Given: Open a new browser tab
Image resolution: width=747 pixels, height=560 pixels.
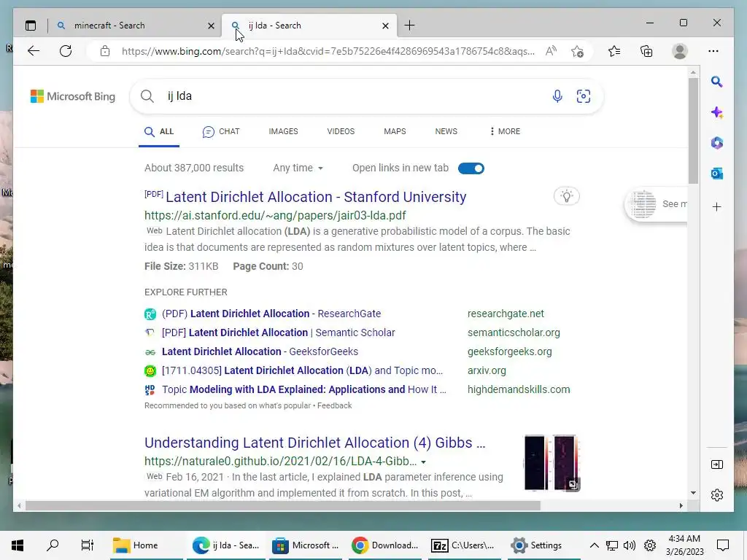Looking at the screenshot, I should click(x=409, y=26).
